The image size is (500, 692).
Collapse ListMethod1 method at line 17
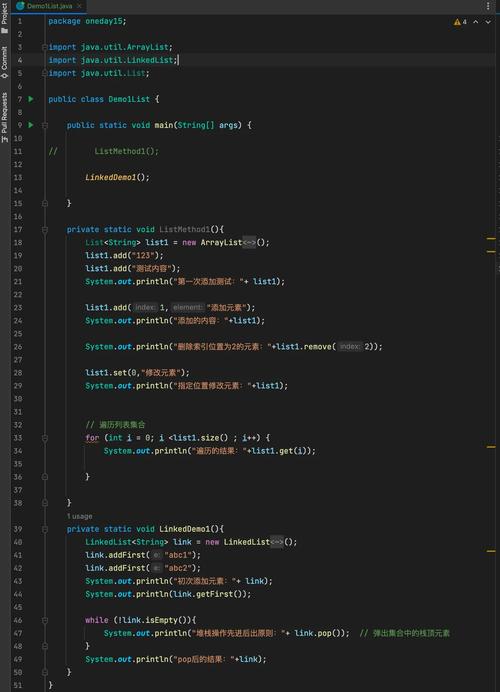pos(45,229)
